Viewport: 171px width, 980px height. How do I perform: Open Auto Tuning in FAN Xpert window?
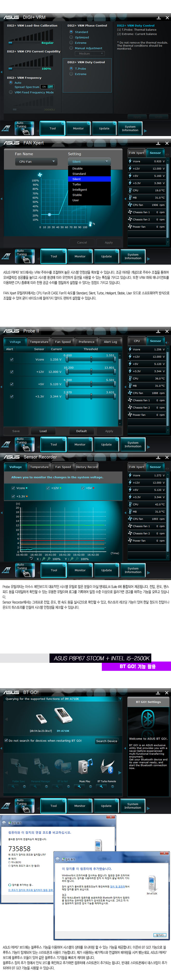25,256
